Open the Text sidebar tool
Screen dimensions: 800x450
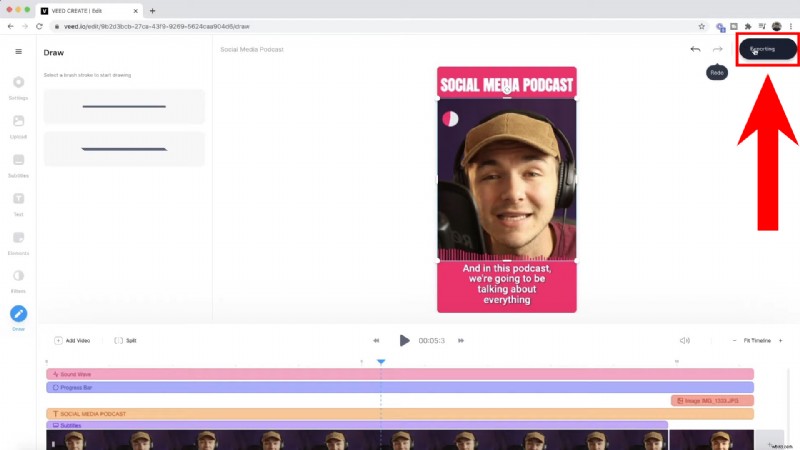pos(18,203)
